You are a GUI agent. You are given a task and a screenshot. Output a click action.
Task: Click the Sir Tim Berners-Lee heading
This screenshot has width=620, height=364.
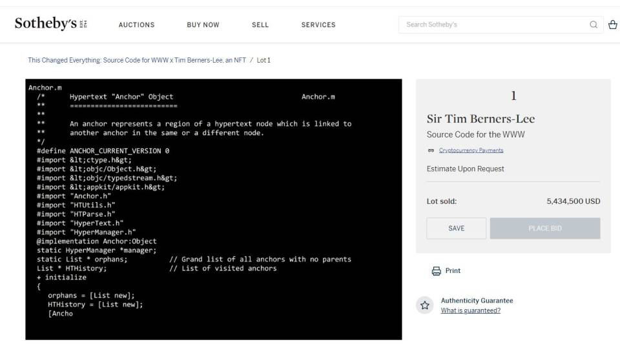pyautogui.click(x=480, y=119)
